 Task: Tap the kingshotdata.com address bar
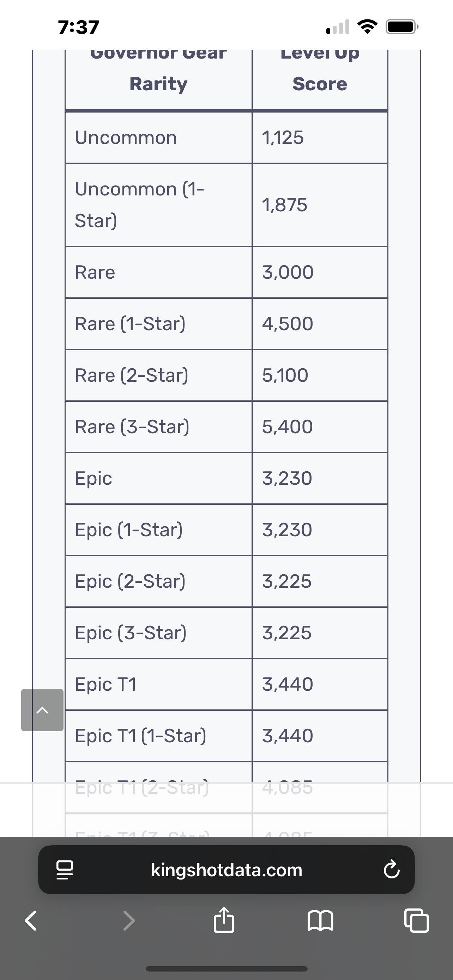(x=226, y=870)
